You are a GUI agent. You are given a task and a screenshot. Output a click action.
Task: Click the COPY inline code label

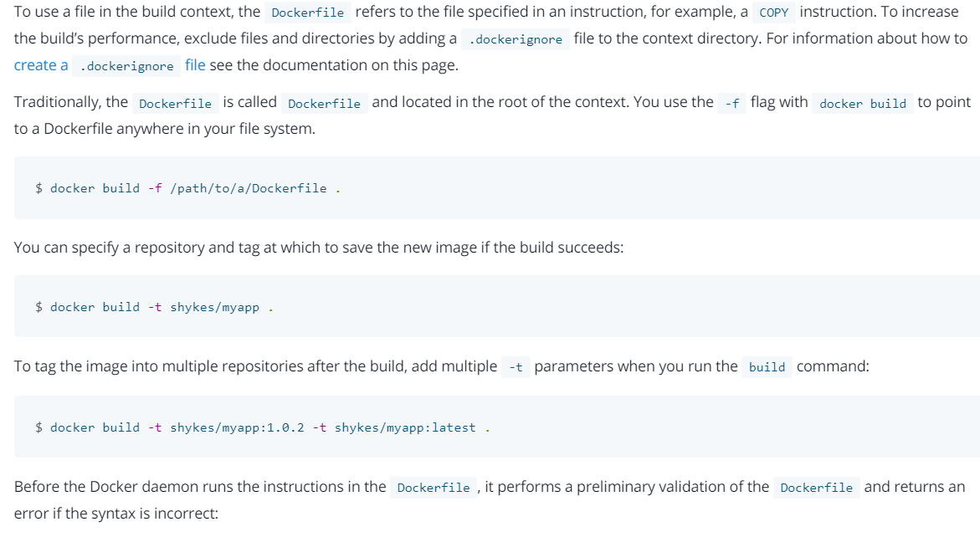tap(773, 13)
